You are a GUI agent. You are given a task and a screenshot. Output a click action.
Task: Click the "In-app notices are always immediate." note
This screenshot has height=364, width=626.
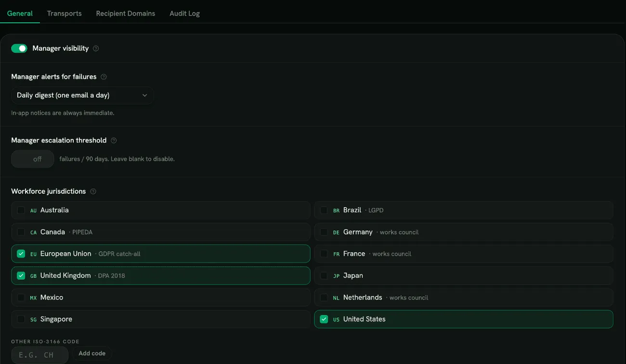[x=63, y=113]
